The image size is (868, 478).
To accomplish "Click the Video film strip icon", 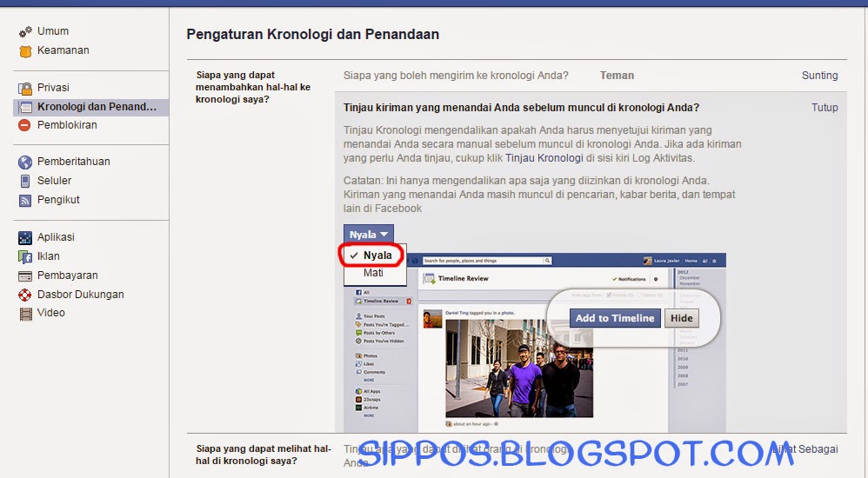I will pos(25,314).
